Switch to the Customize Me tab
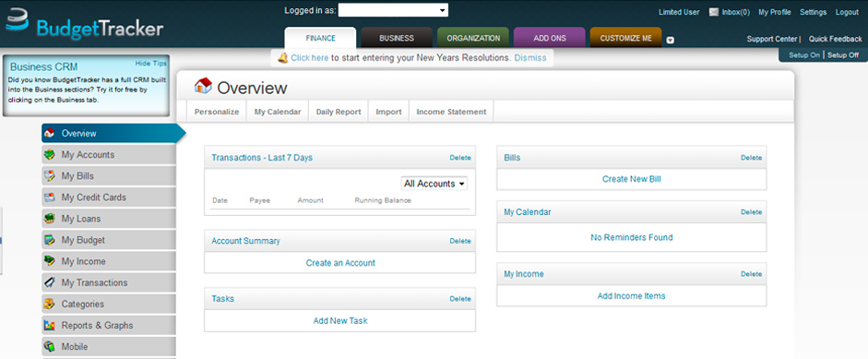This screenshot has width=868, height=359. click(626, 38)
